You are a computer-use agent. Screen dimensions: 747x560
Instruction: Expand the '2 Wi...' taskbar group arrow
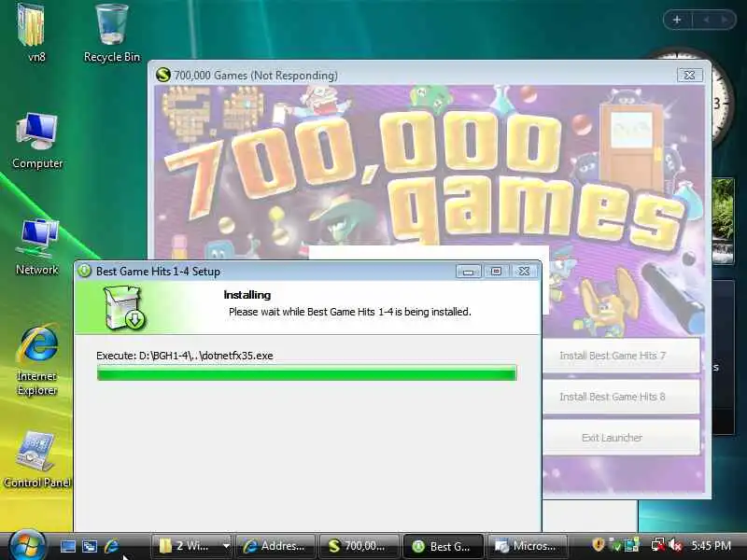point(226,546)
